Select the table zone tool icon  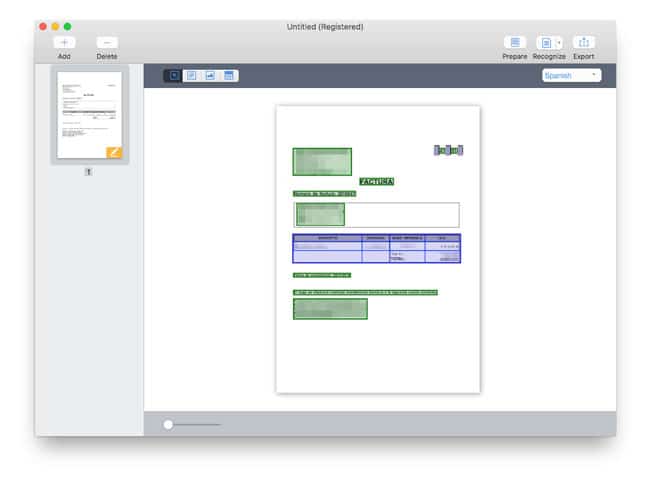[230, 75]
